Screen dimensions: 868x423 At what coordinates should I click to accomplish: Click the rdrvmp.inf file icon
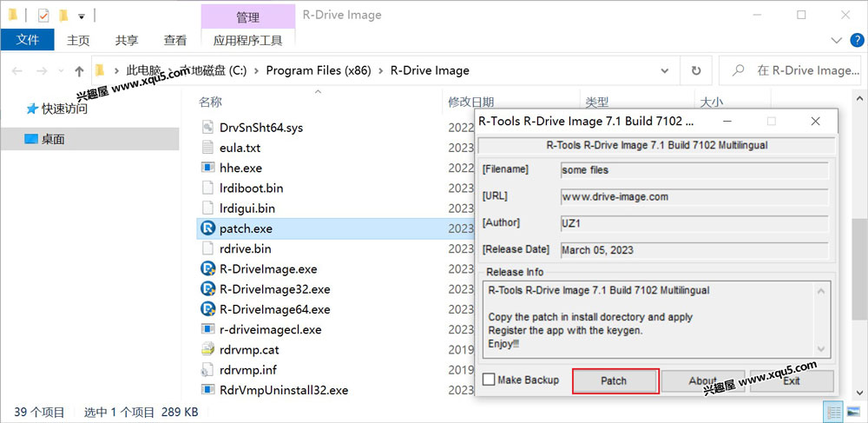tap(207, 369)
